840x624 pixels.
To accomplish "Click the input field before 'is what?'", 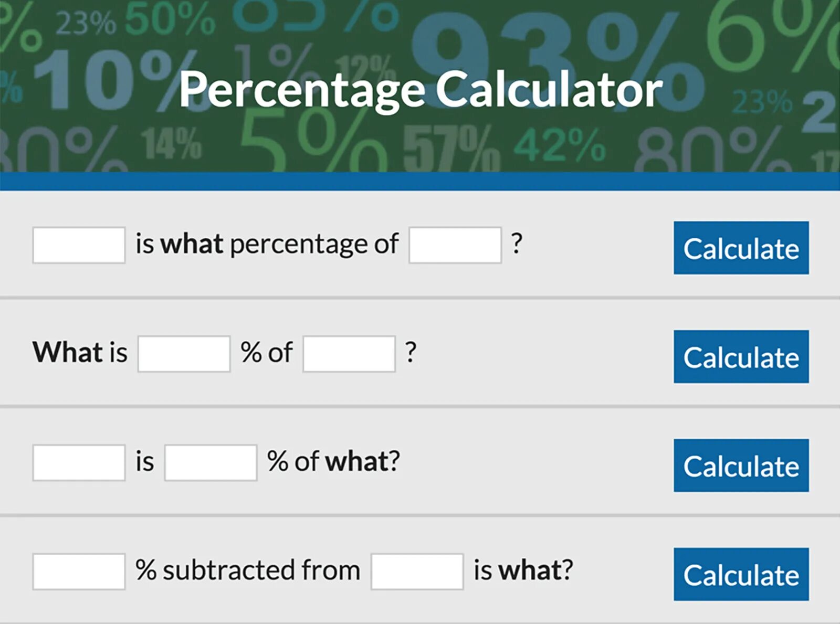I will (x=417, y=572).
